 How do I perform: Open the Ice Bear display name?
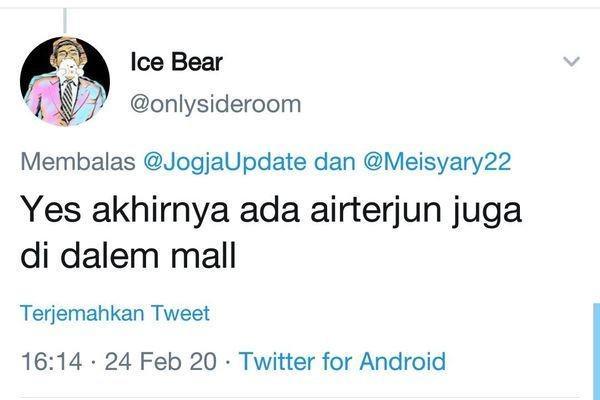pyautogui.click(x=176, y=62)
